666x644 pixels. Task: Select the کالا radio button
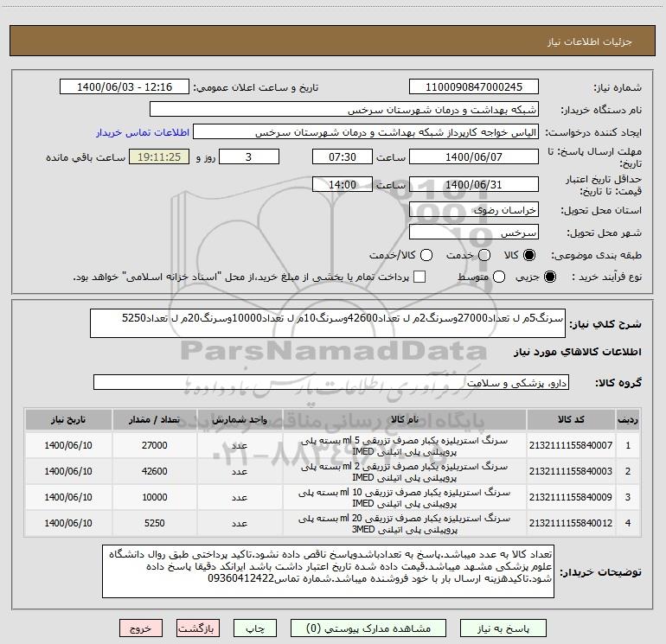tap(529, 255)
